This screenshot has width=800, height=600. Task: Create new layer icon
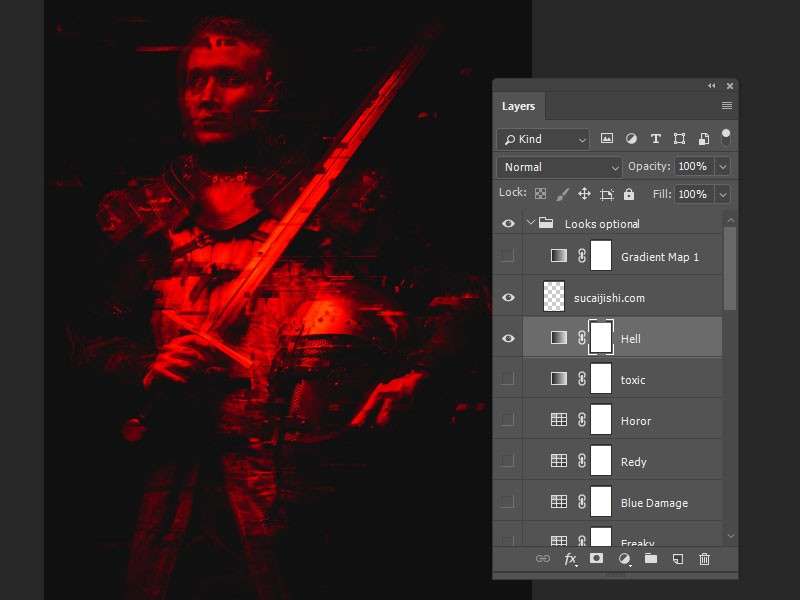coord(678,559)
